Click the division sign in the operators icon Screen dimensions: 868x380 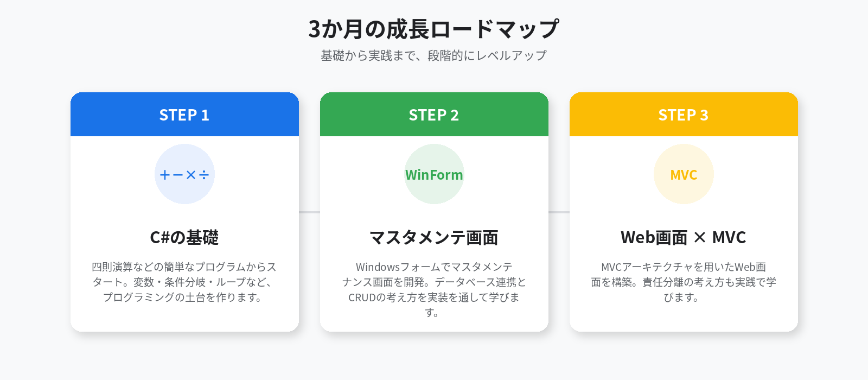[x=204, y=175]
